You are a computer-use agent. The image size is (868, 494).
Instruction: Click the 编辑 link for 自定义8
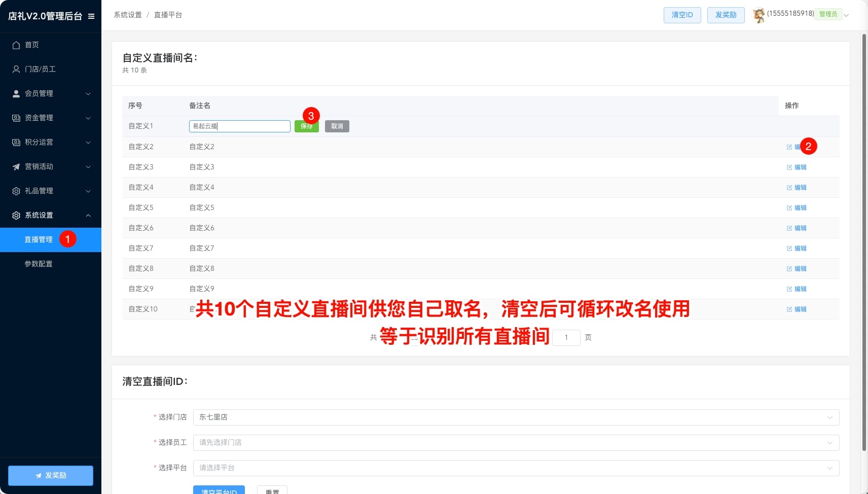coord(800,269)
